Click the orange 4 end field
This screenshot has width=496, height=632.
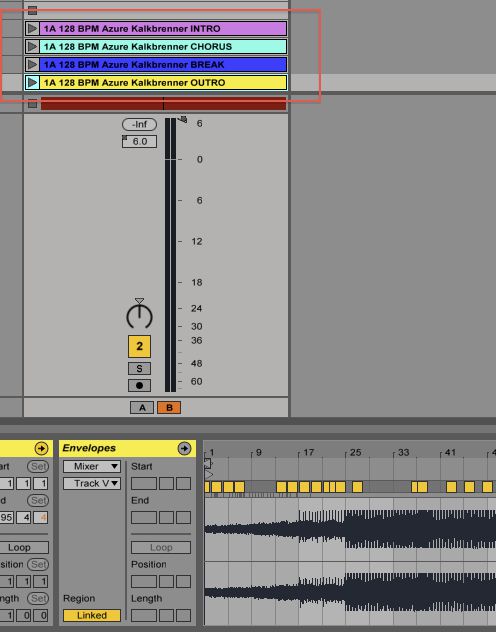pos(41,518)
